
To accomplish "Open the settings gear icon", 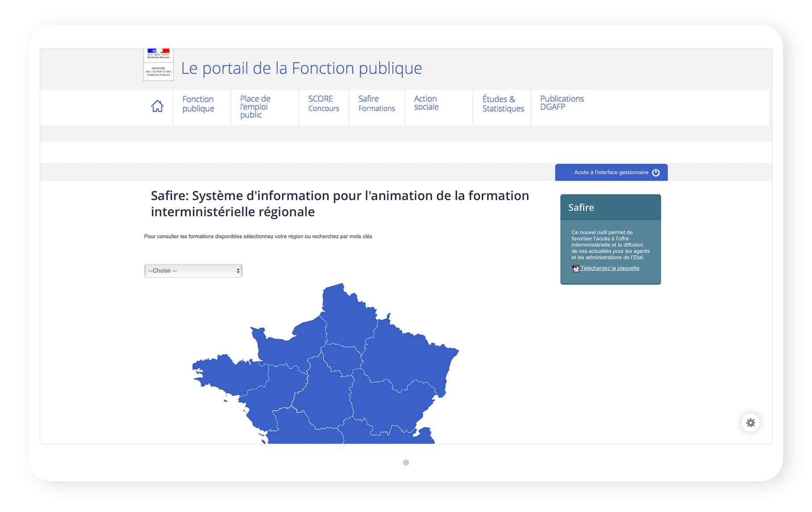I will 750,423.
